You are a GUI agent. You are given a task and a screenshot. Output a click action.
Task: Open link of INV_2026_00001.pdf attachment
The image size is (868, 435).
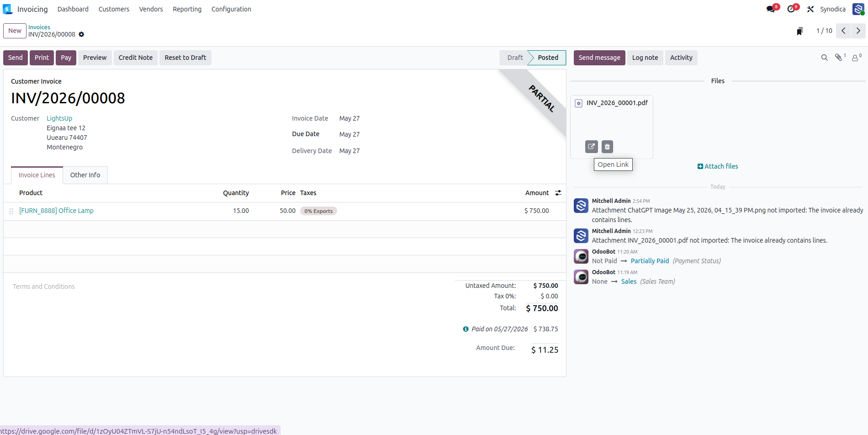tap(592, 147)
